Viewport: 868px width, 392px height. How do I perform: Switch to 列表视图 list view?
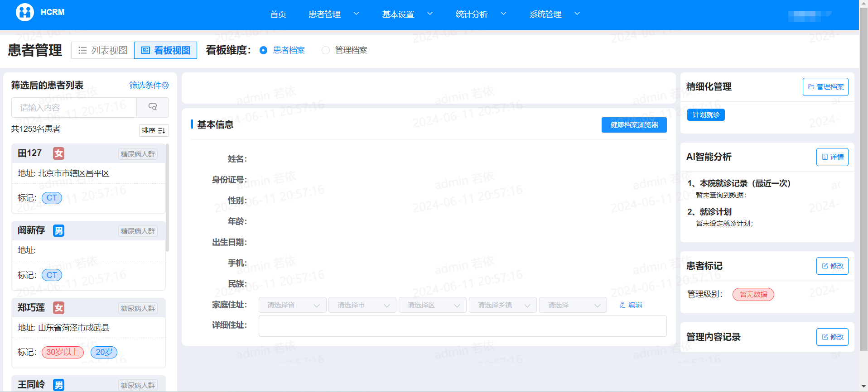click(103, 50)
